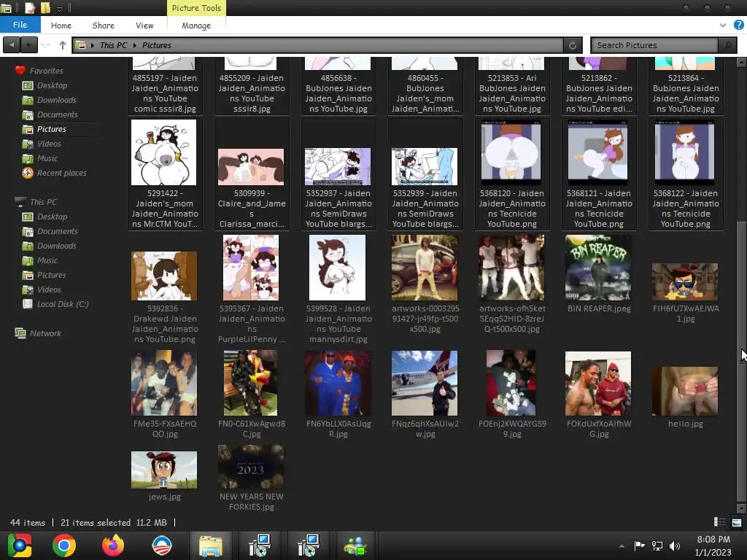
Task: Click the New Folder icon in Quick Access Toolbar
Action: point(45,7)
